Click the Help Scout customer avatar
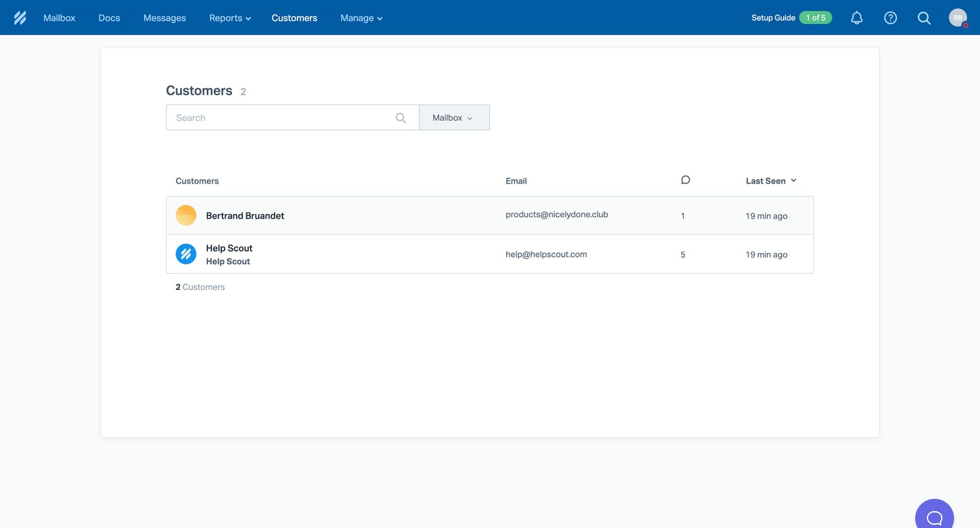The width and height of the screenshot is (980, 528). tap(186, 254)
